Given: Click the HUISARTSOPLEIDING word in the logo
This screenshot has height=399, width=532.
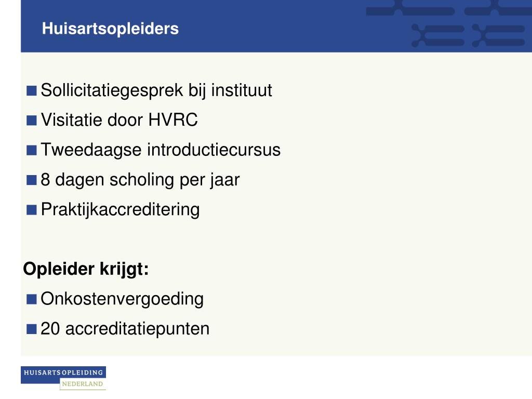Looking at the screenshot, I should pyautogui.click(x=63, y=373).
